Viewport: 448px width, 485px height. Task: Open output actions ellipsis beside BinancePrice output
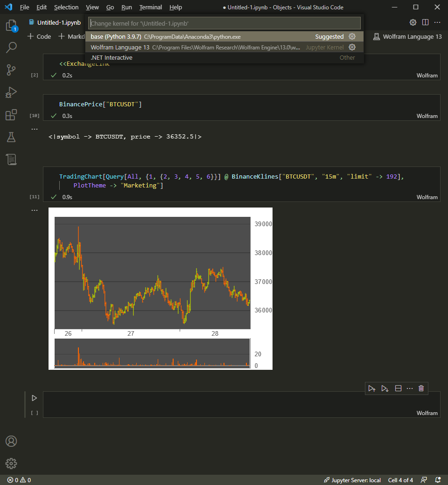35,129
